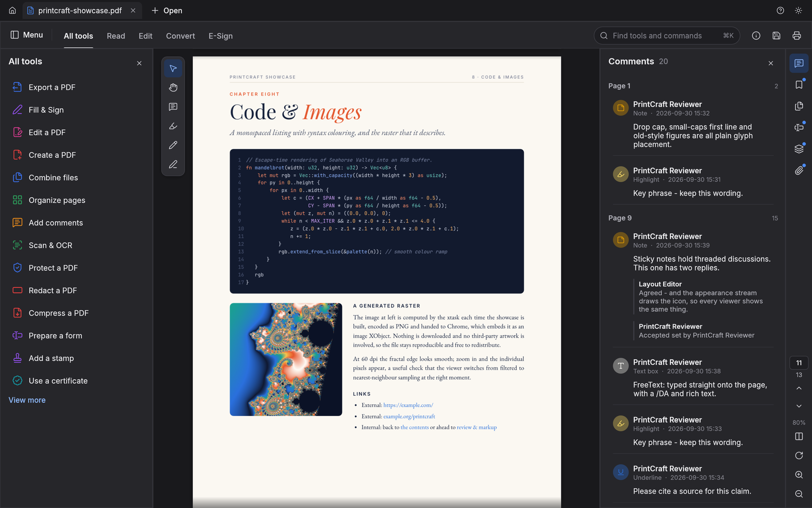This screenshot has height=508, width=812.
Task: Close the All tools panel
Action: point(139,63)
